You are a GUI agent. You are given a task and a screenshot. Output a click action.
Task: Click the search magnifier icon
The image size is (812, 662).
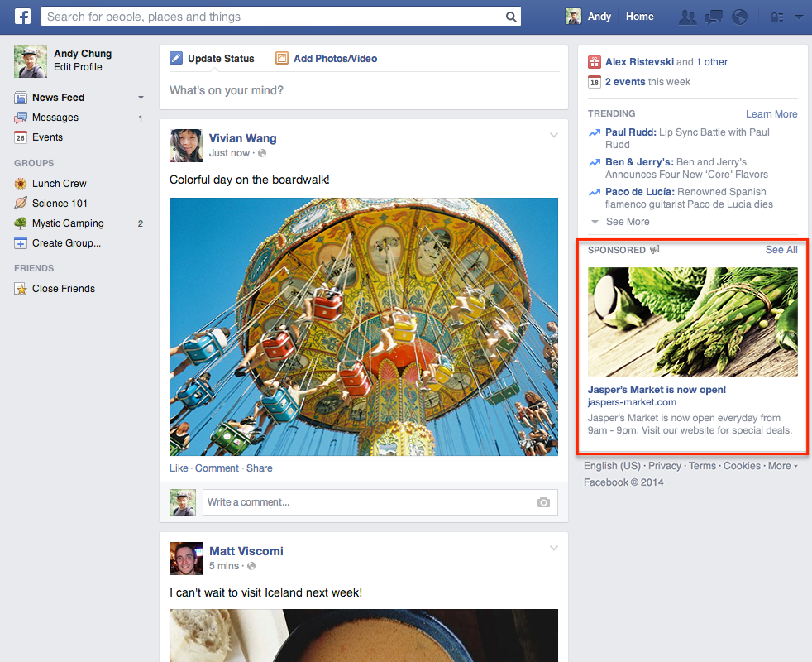[511, 17]
